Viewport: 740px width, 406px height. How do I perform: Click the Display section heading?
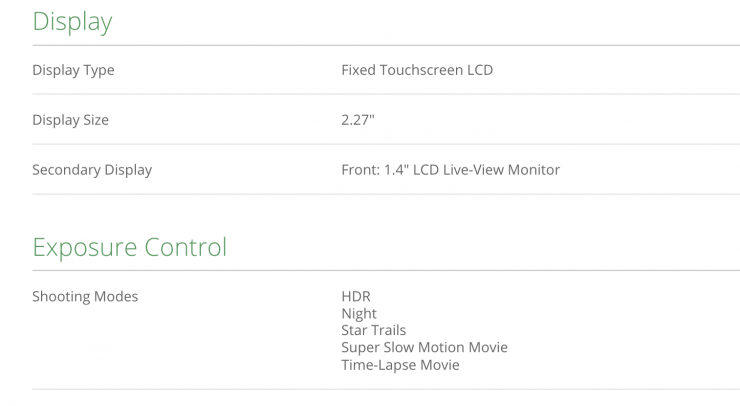click(72, 21)
